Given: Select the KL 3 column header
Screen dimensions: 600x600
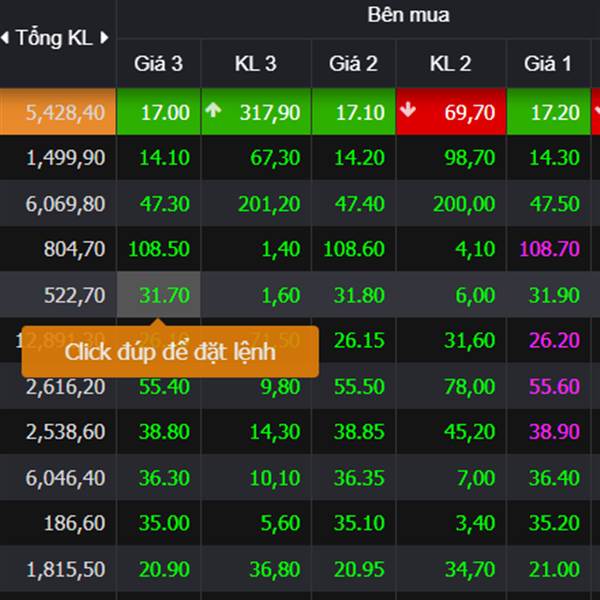Looking at the screenshot, I should tap(255, 64).
